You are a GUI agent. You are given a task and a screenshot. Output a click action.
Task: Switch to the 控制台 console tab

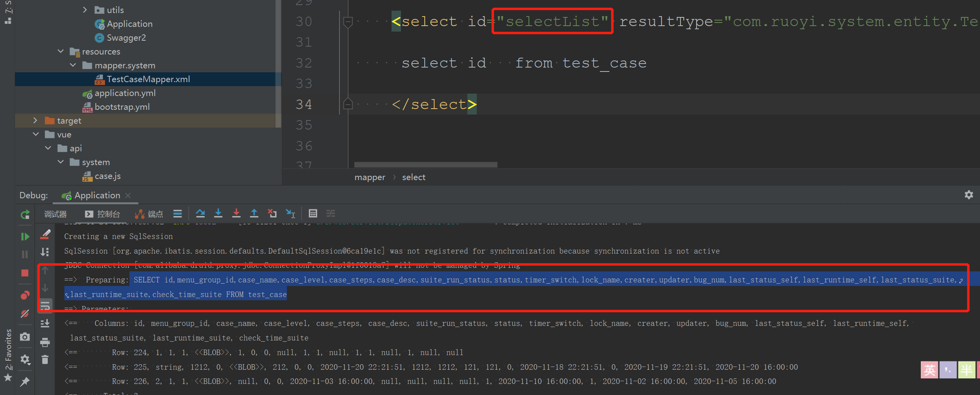coord(103,214)
